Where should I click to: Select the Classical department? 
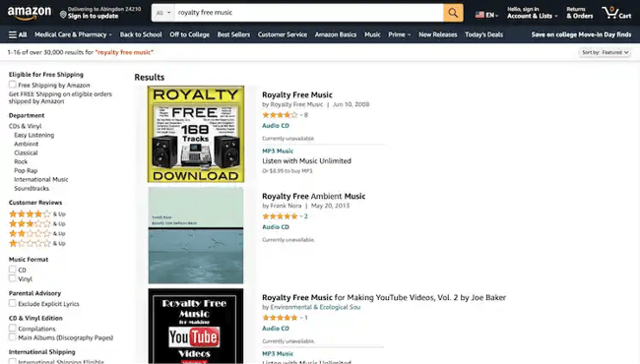pos(26,152)
